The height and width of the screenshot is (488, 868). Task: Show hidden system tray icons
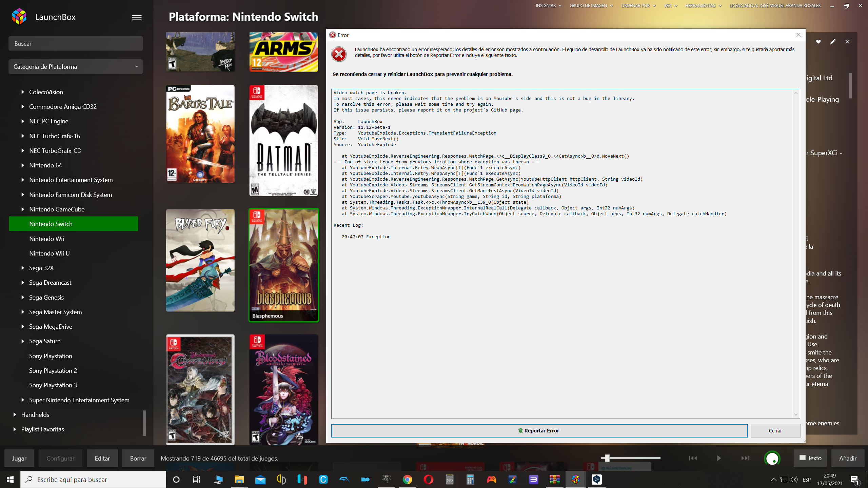click(x=773, y=480)
